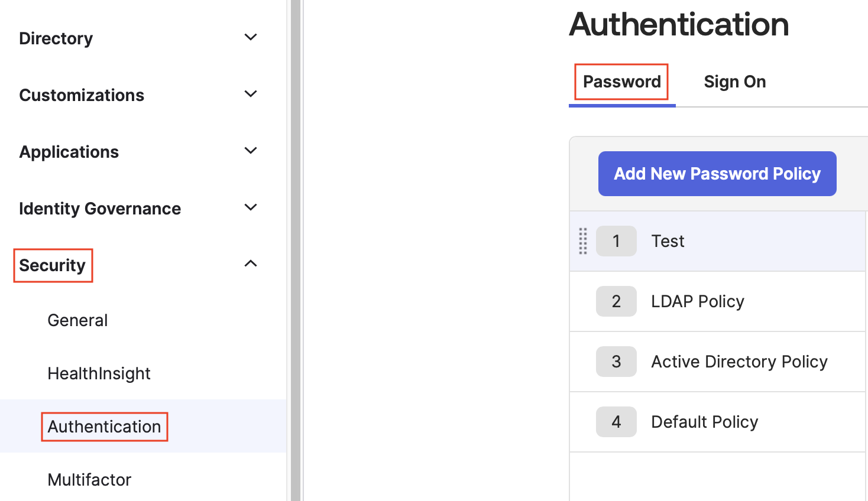868x501 pixels.
Task: Click the number badge beside Active Directory Policy
Action: coord(616,362)
